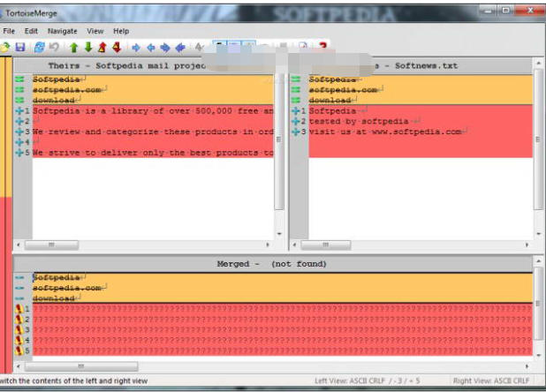Open the Help menu
Screen dimensions: 546x392
click(121, 31)
